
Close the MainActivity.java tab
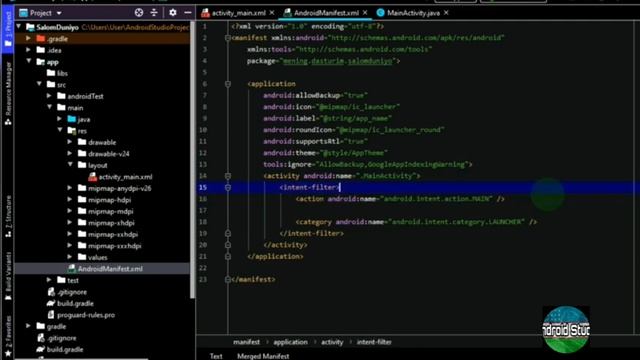[446, 13]
